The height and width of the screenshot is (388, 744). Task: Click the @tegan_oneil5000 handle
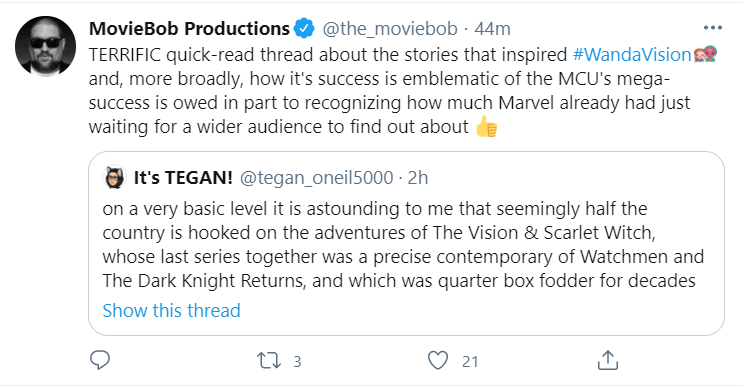point(316,178)
